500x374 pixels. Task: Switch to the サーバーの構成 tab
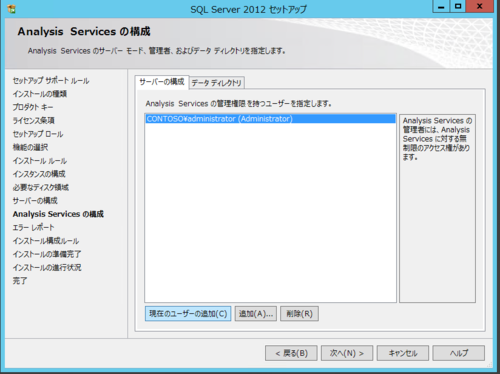162,82
